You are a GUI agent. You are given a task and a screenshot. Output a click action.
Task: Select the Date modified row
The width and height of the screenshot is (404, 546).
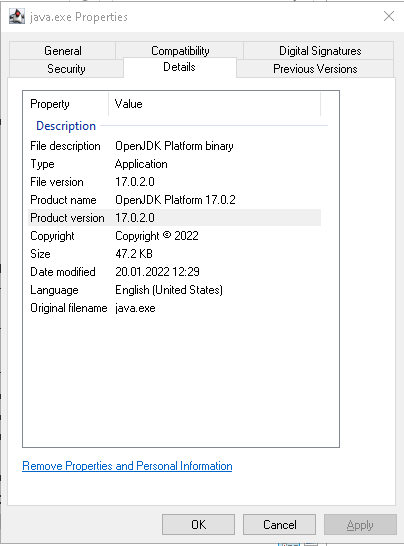tap(174, 272)
